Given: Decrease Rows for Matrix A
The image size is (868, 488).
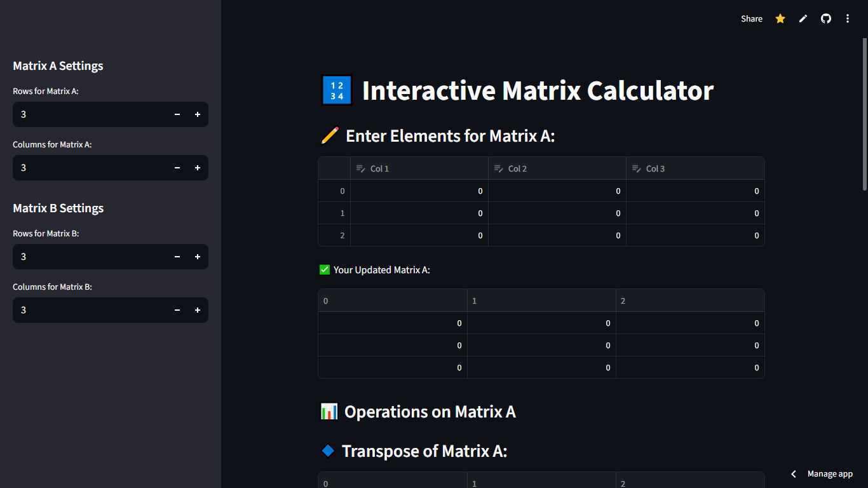Looking at the screenshot, I should pyautogui.click(x=177, y=114).
